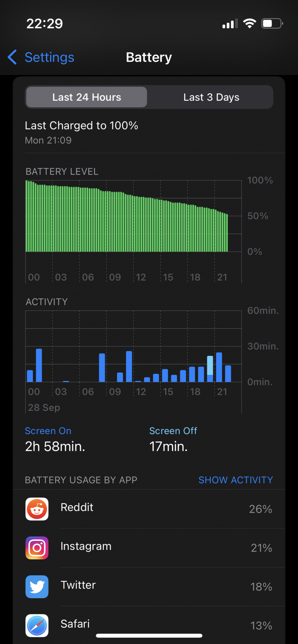Screen dimensions: 298x644
Task: Tap the battery status icon
Action: [272, 24]
